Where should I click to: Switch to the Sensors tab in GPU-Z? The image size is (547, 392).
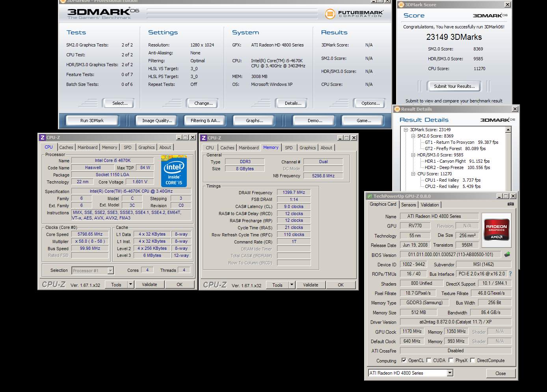[x=408, y=205]
